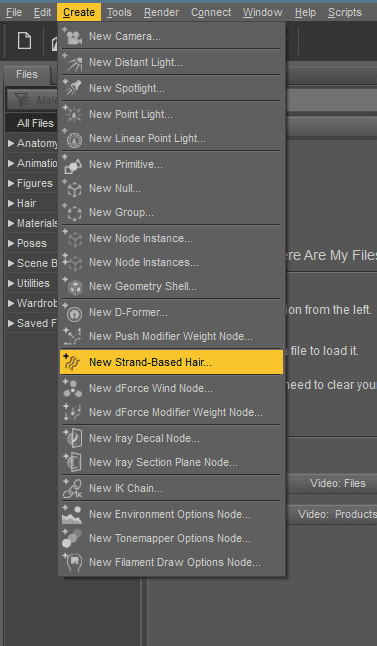The image size is (377, 646).
Task: Click the Filament Draw Options Node icon
Action: click(73, 562)
